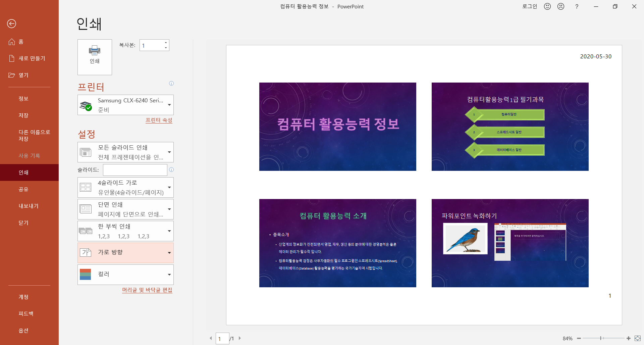Open the 공유 page
The width and height of the screenshot is (644, 345).
tap(29, 189)
